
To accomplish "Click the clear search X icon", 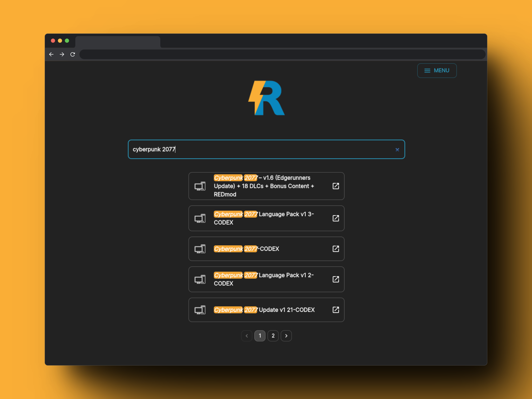I will click(x=397, y=150).
